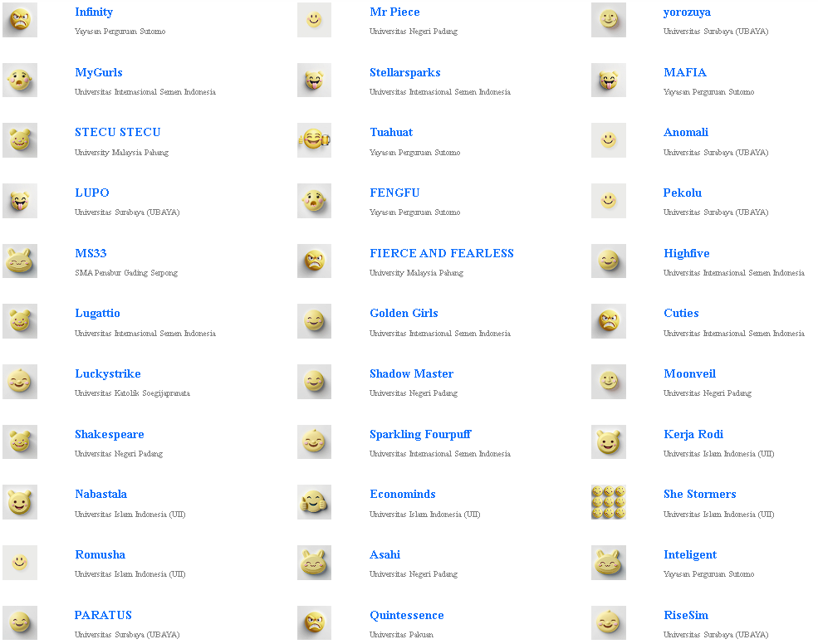Screen dimensions: 818x644
Task: Click the avatar beside MS33 team
Action: pyautogui.click(x=20, y=261)
